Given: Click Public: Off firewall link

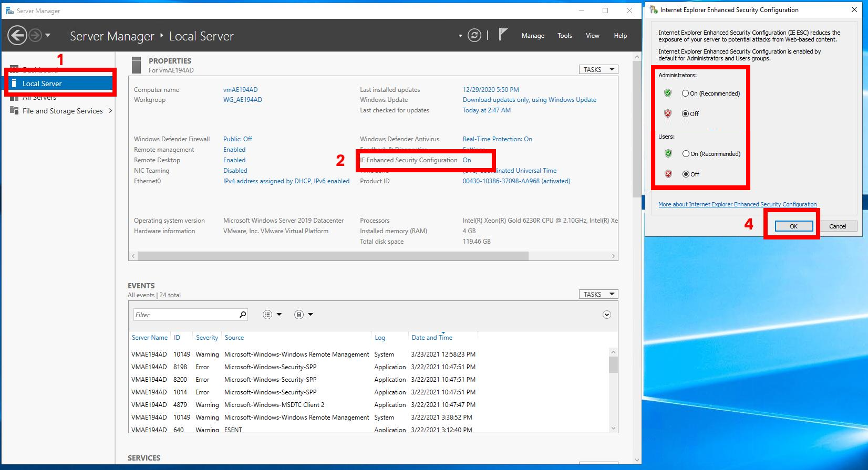Looking at the screenshot, I should [x=237, y=139].
